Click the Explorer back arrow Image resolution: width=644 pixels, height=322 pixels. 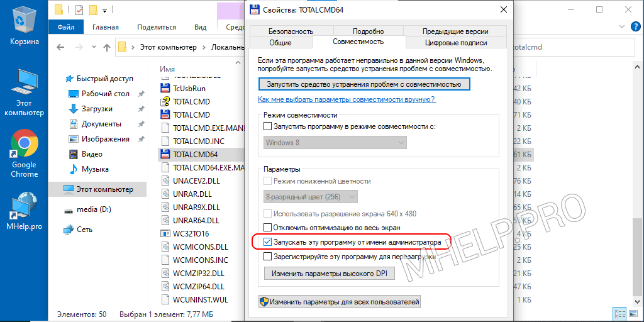click(60, 47)
